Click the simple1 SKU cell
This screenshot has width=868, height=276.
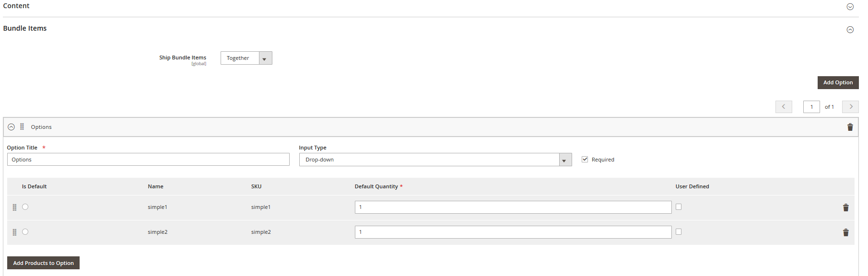coord(261,207)
